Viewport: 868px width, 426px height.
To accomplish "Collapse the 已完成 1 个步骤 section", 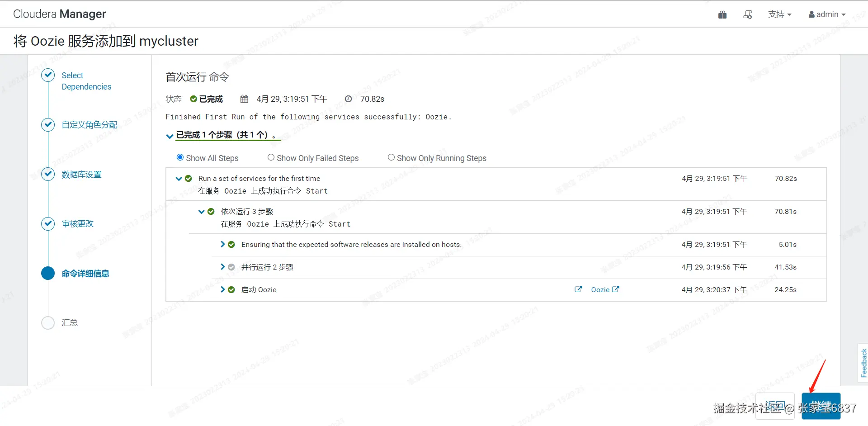I will [170, 136].
